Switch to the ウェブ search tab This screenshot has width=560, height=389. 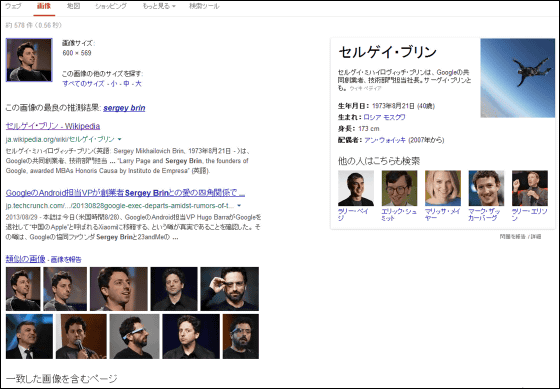13,6
